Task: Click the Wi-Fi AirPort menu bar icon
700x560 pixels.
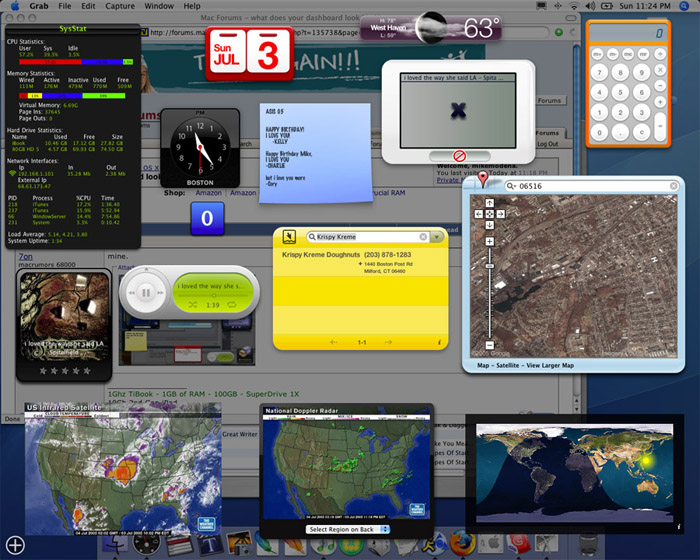Action: pos(574,6)
